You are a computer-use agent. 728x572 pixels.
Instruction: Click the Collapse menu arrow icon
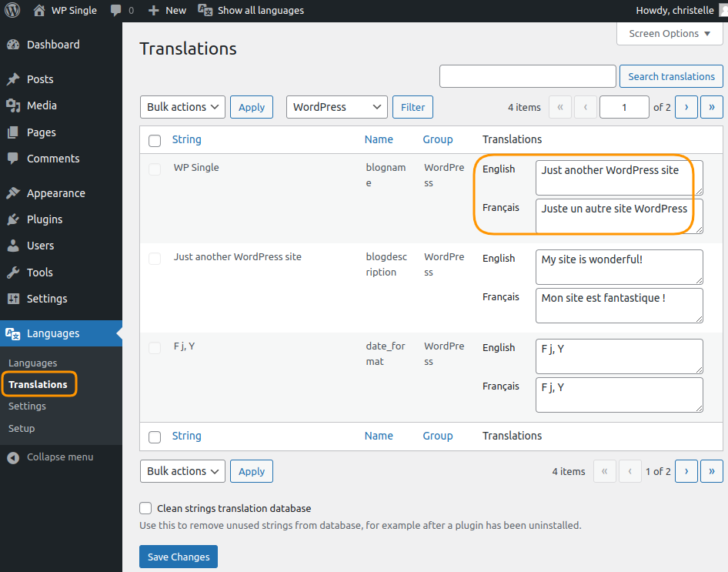click(13, 457)
